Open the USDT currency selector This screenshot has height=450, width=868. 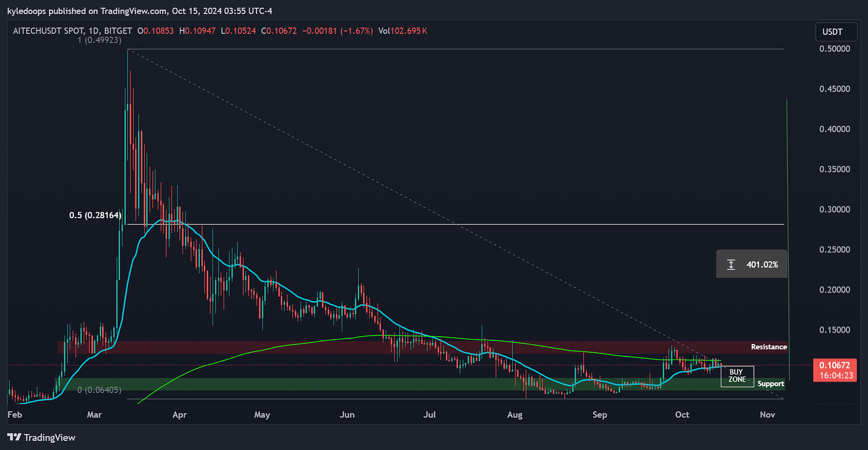coord(836,32)
